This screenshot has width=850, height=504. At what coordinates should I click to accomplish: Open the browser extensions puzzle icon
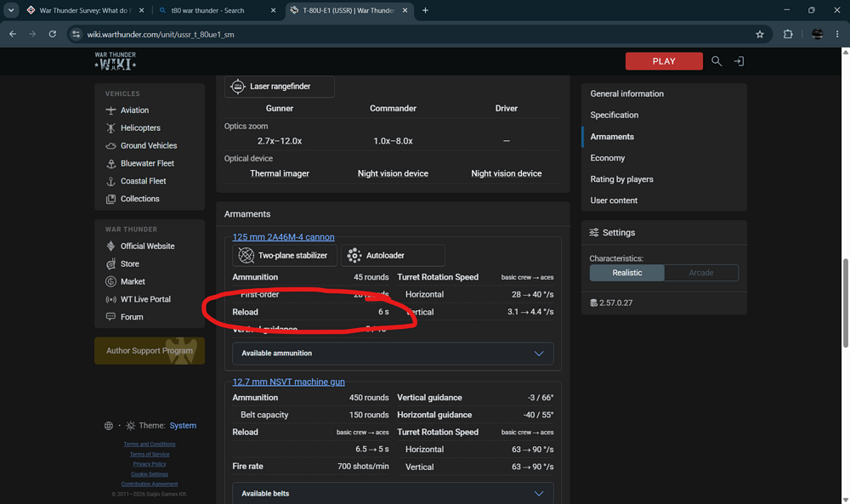click(788, 34)
